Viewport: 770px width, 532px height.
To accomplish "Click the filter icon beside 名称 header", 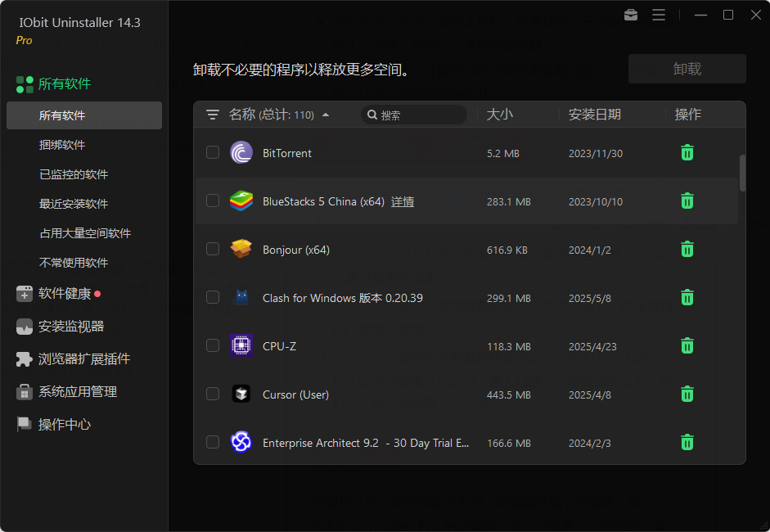I will tap(213, 115).
